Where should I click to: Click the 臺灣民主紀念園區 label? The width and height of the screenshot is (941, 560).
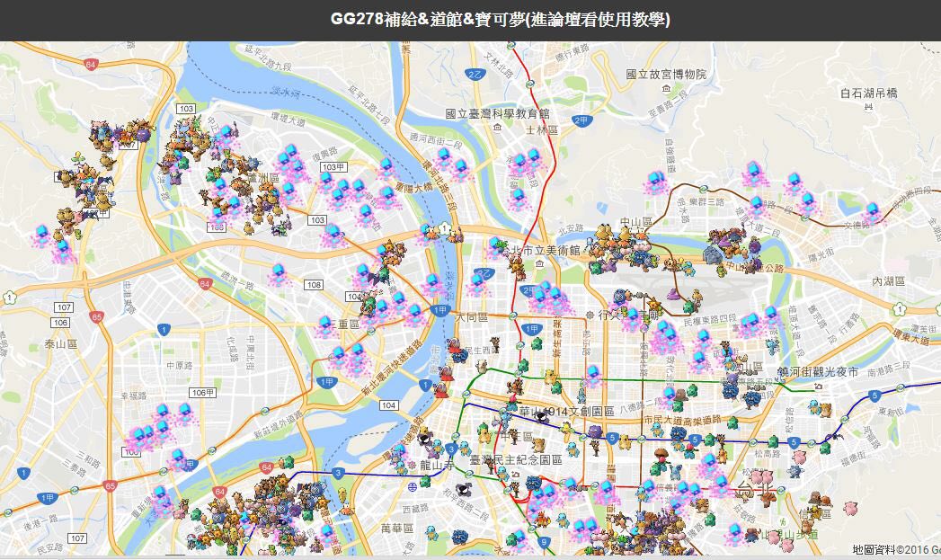pos(516,459)
